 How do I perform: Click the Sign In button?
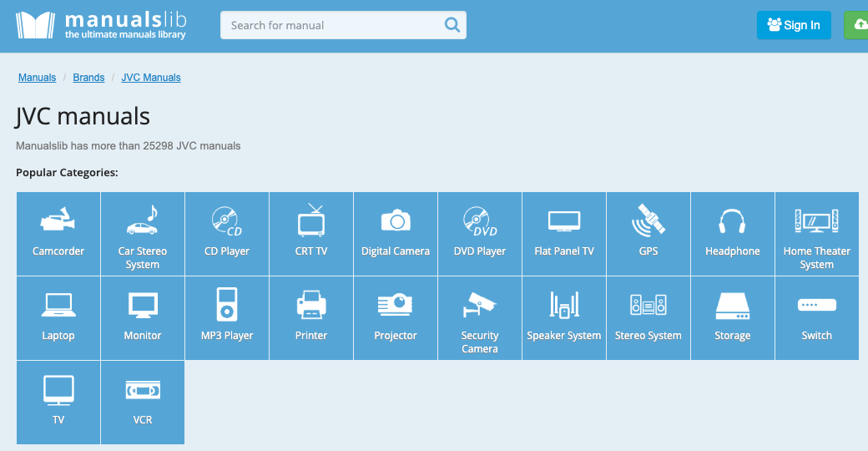[x=794, y=25]
